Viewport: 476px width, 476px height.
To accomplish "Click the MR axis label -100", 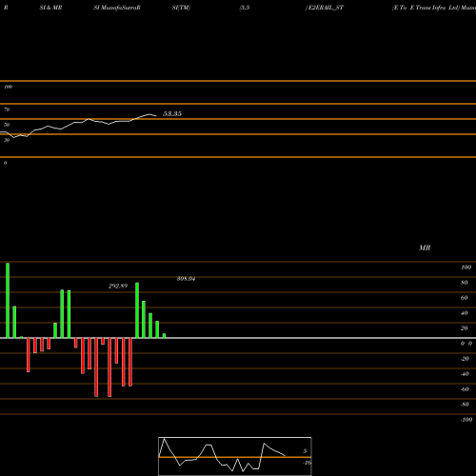I will pyautogui.click(x=466, y=420).
